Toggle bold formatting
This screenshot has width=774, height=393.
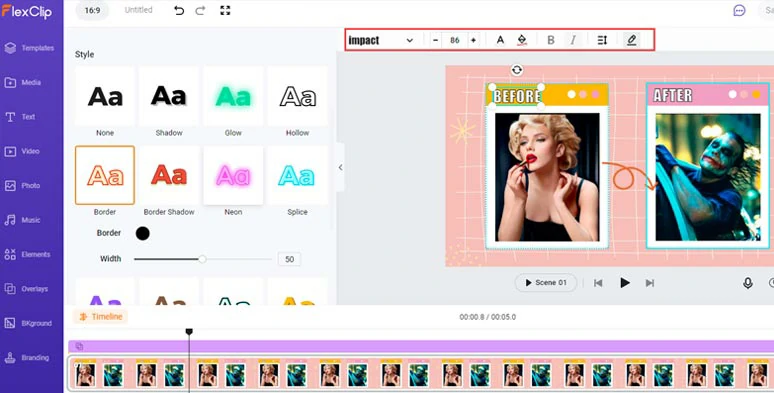[551, 40]
